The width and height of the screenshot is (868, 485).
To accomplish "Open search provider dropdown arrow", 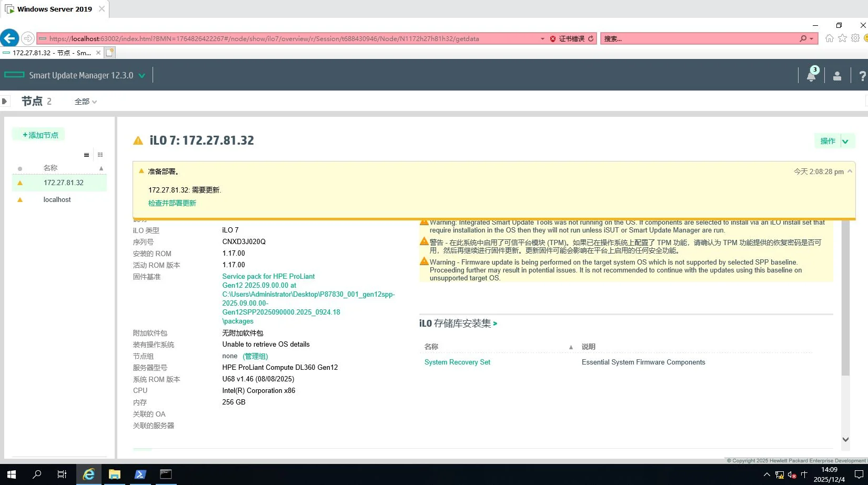I will [812, 38].
